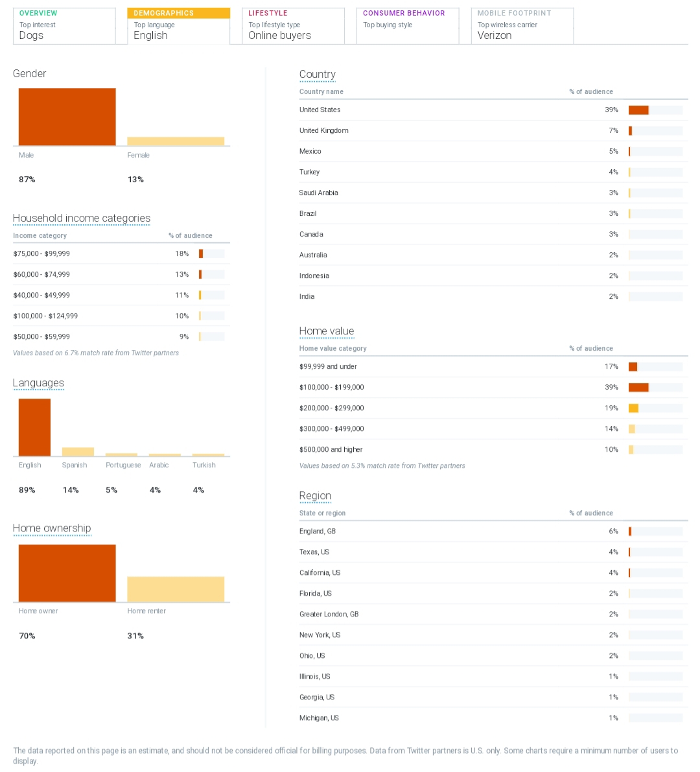Select the Florida, US region row

493,593
